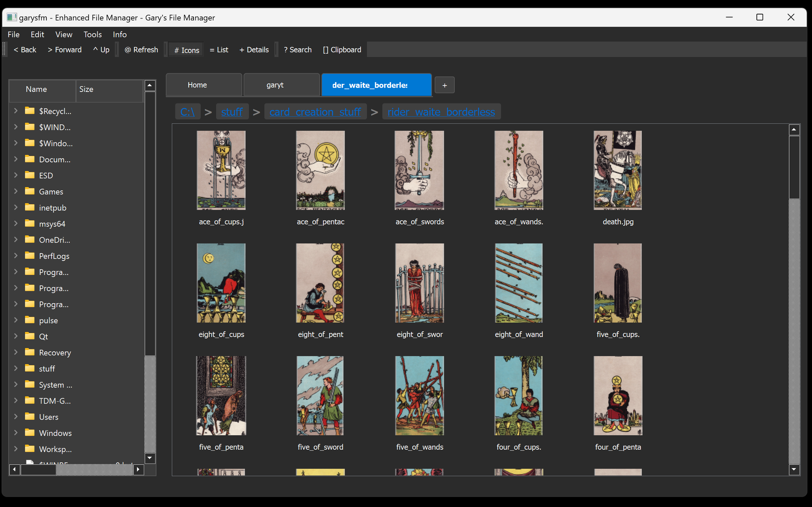Viewport: 812px width, 507px height.
Task: Go Back in toolbar
Action: click(25, 50)
